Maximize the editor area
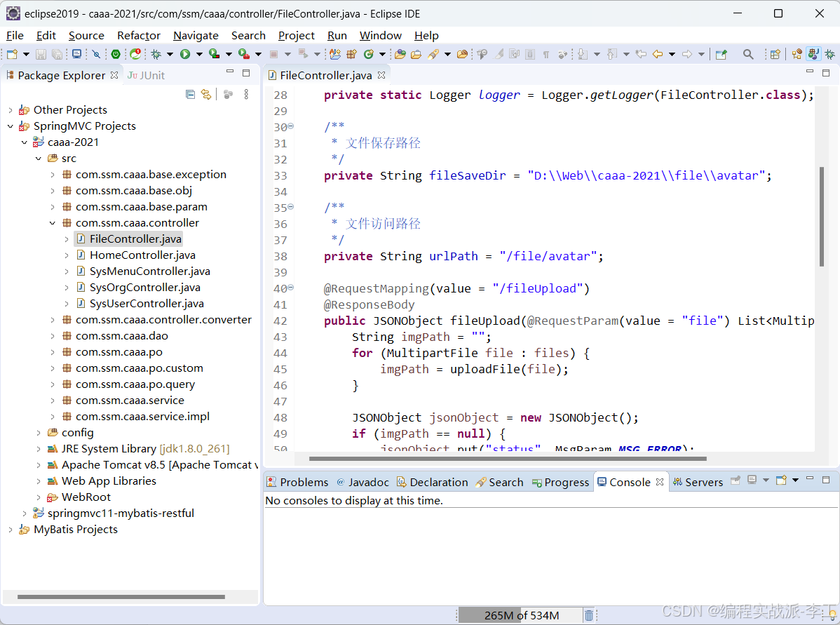Viewport: 840px width, 625px height. point(826,72)
